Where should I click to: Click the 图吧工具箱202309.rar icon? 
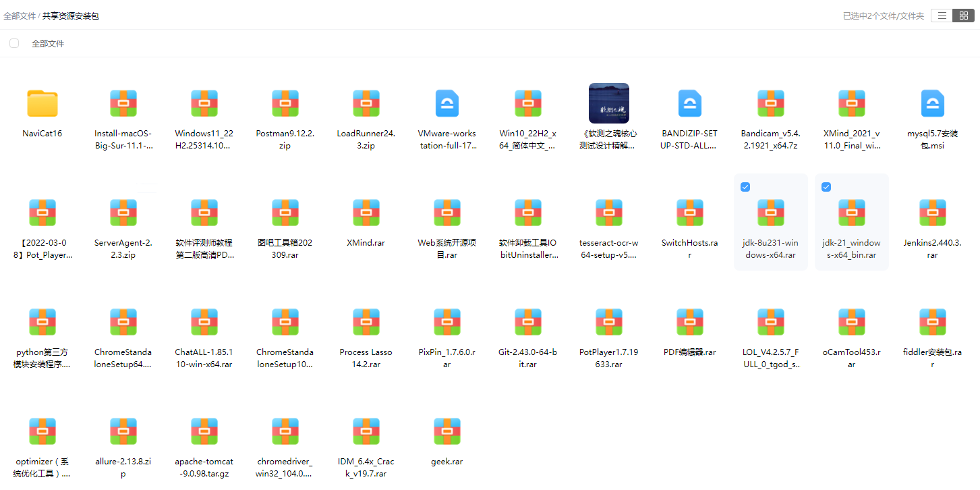(x=285, y=213)
